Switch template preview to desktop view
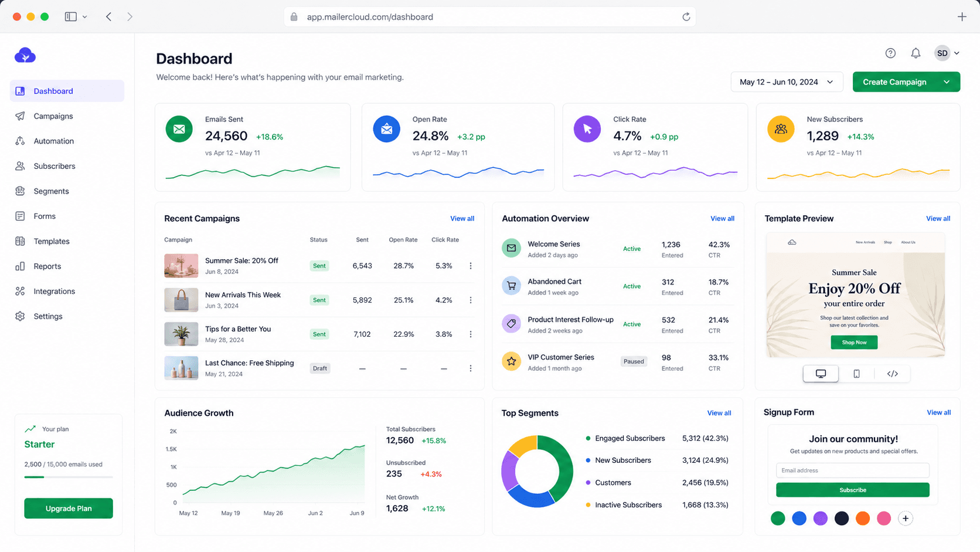Image resolution: width=980 pixels, height=552 pixels. coord(821,374)
